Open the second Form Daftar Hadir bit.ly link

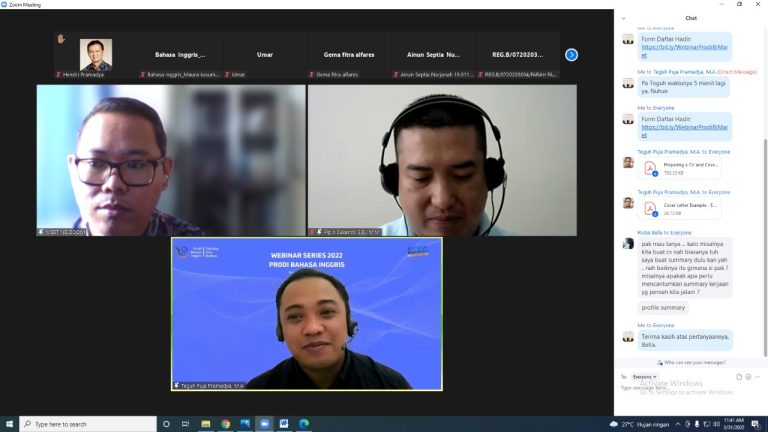tap(684, 131)
